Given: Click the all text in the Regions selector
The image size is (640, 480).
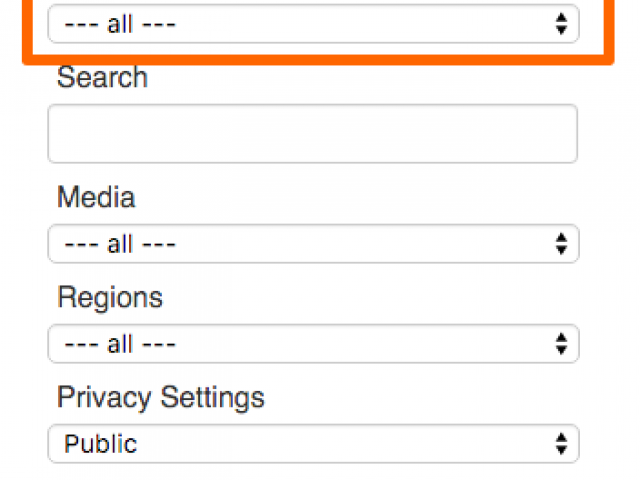Looking at the screenshot, I should click(120, 344).
